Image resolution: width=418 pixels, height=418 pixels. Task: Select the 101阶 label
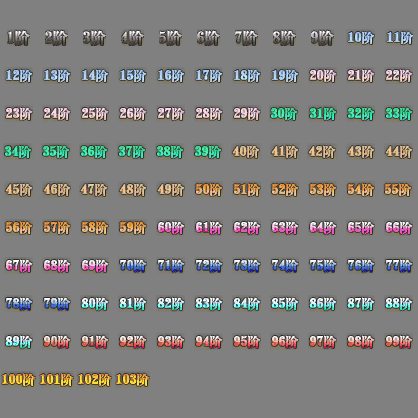(56, 380)
